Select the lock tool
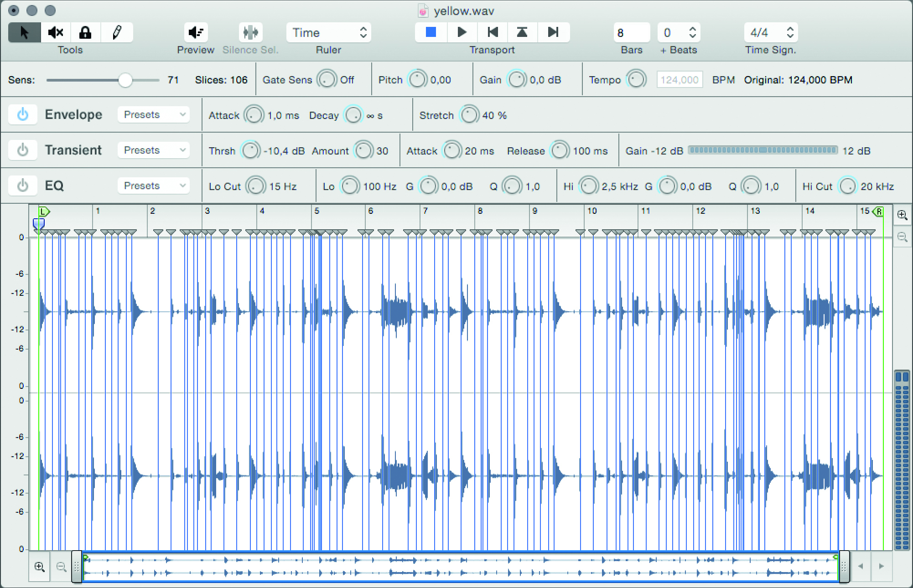Viewport: 913px width, 588px height. click(85, 32)
